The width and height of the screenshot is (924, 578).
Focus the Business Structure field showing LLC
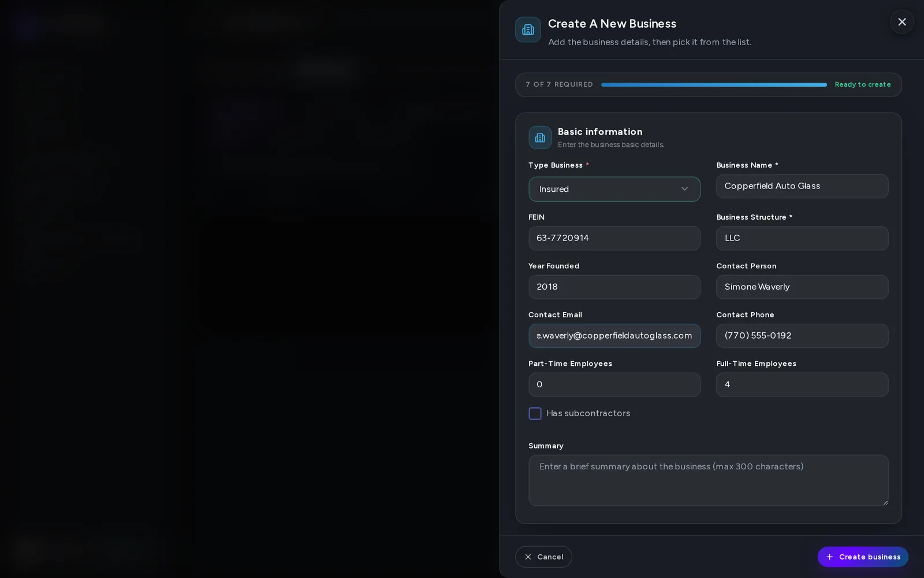tap(802, 238)
